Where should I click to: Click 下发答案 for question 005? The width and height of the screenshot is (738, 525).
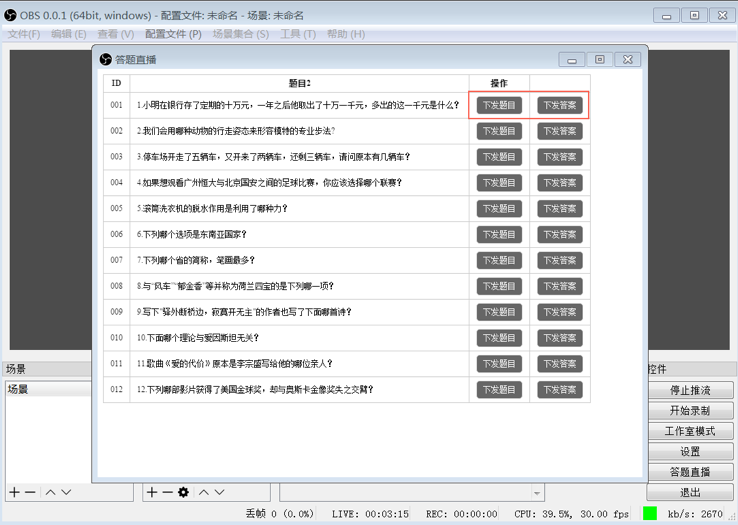coord(559,209)
